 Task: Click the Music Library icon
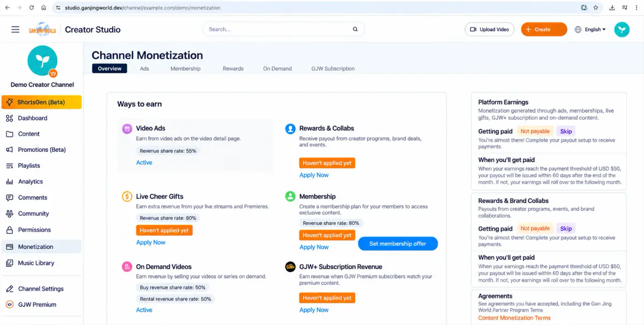click(x=10, y=263)
